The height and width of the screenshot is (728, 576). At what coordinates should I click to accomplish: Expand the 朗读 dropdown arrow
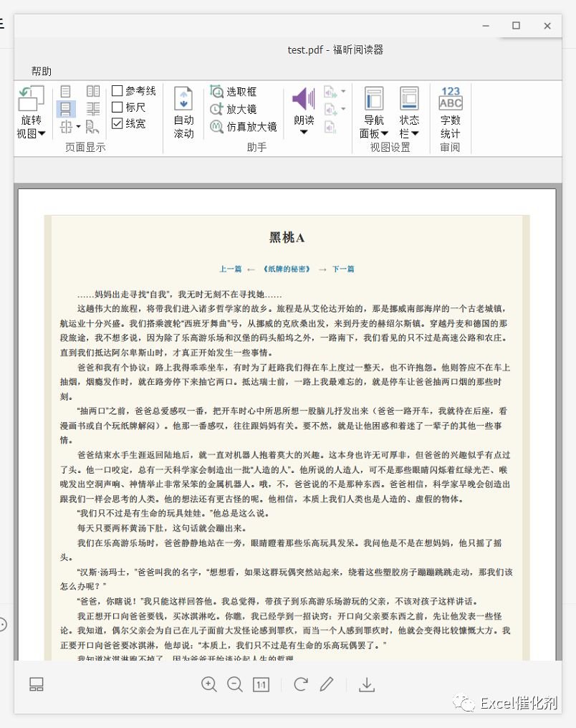pos(304,133)
